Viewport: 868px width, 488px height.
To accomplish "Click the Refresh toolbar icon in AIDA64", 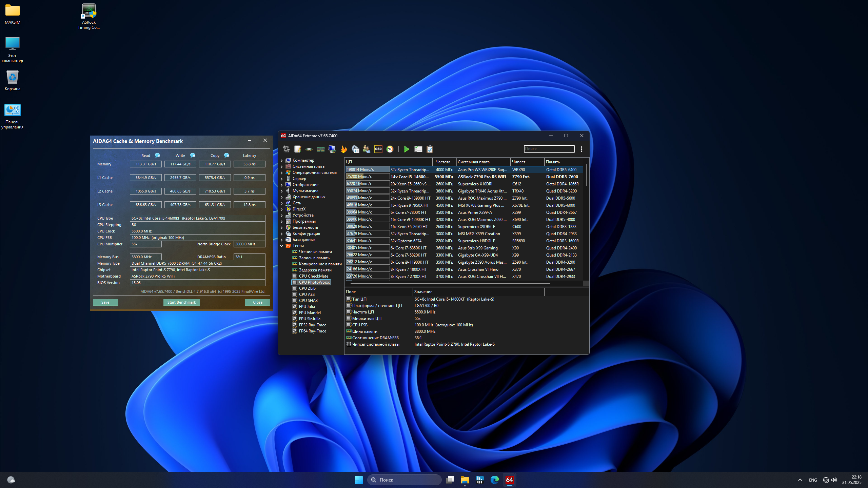I will (286, 149).
